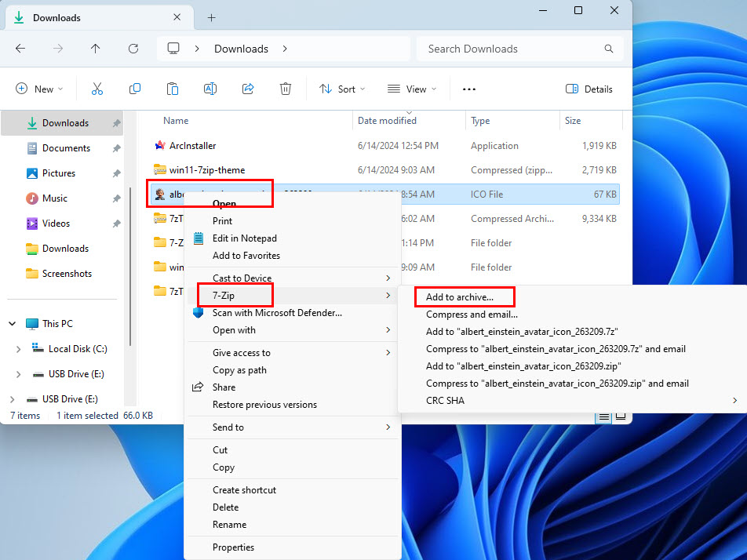This screenshot has width=747, height=560.
Task: Click the search magnifier in Search Downloads
Action: pos(609,49)
